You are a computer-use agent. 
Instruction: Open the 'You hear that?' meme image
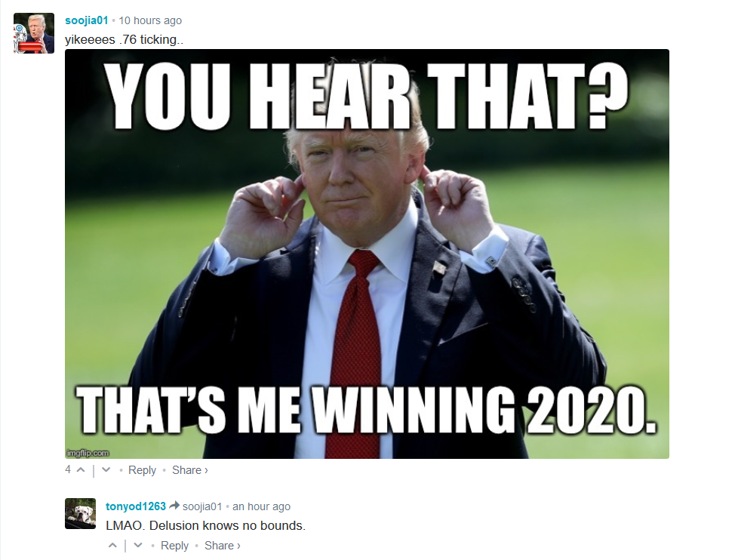367,254
